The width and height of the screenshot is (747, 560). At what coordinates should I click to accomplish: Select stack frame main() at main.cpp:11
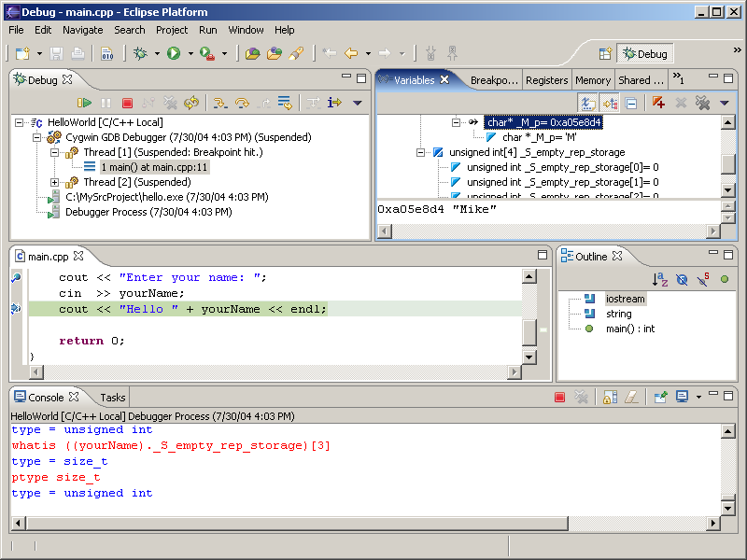(154, 167)
